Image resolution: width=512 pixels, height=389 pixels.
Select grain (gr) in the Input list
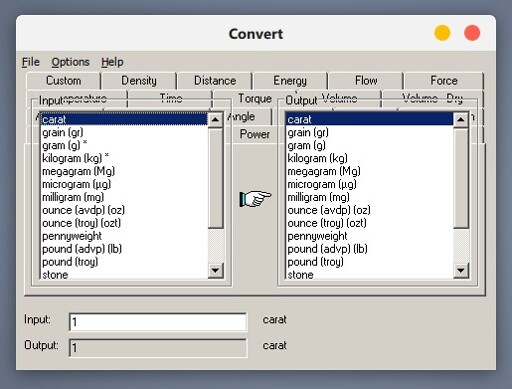pyautogui.click(x=124, y=132)
